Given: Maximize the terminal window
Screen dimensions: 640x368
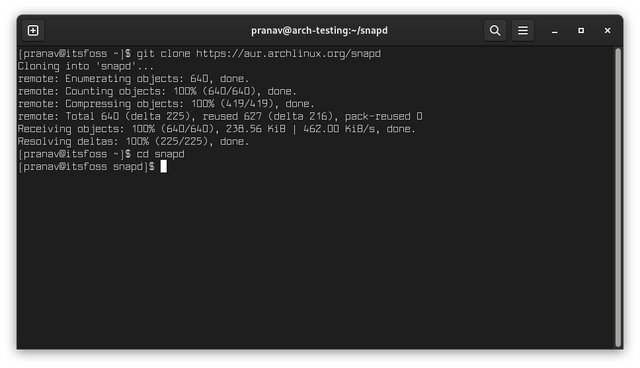Looking at the screenshot, I should 581,31.
